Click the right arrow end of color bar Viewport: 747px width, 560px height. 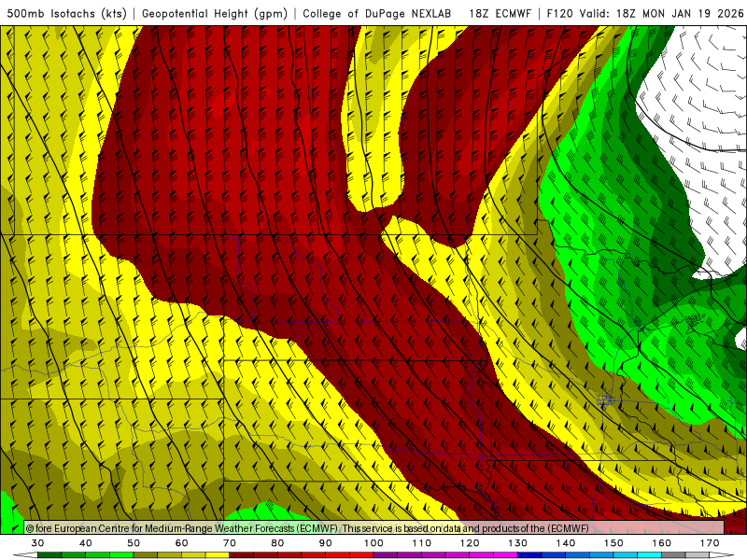pyautogui.click(x=722, y=554)
